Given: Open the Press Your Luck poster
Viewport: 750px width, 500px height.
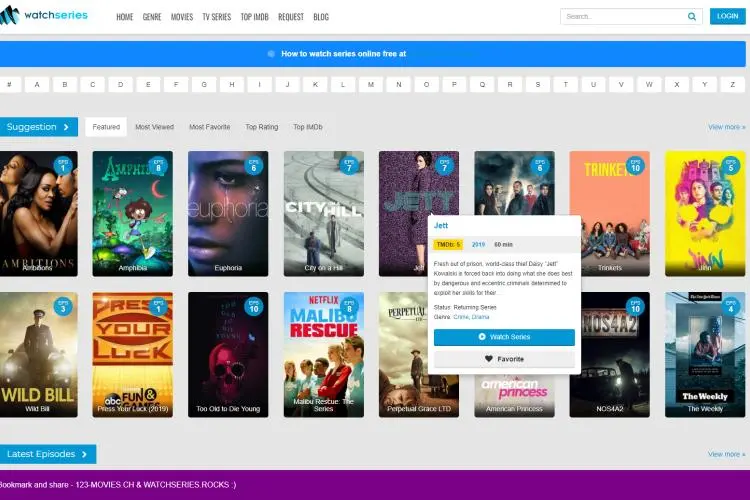Looking at the screenshot, I should (x=132, y=355).
